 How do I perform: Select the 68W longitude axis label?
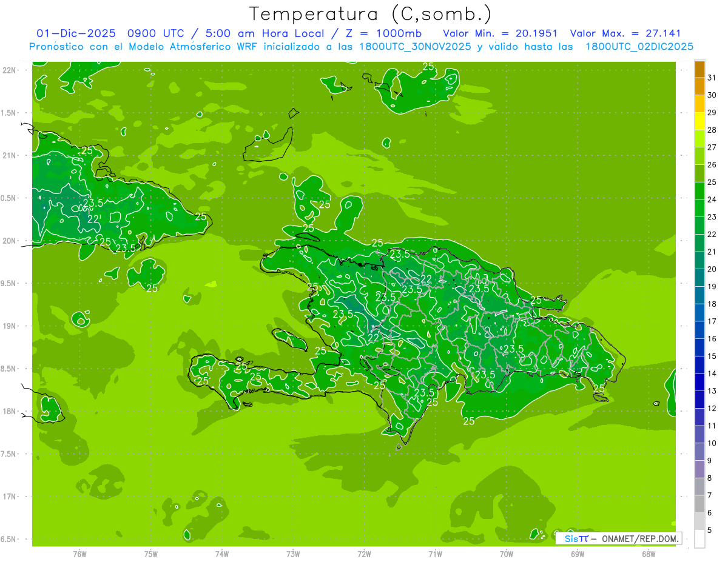coord(648,554)
